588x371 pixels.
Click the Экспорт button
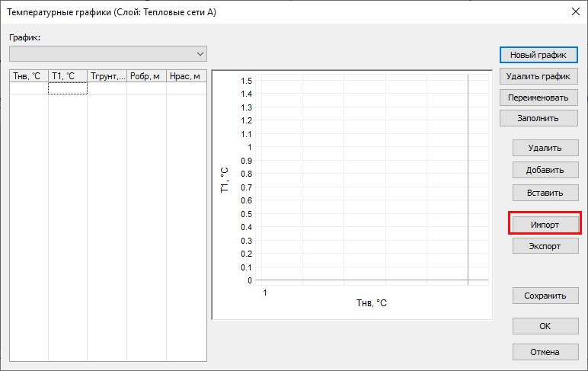[544, 246]
